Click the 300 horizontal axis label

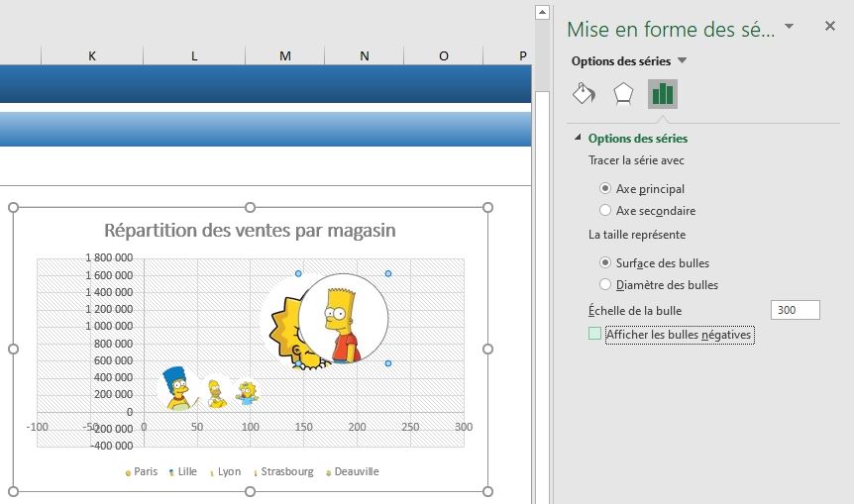(x=464, y=427)
